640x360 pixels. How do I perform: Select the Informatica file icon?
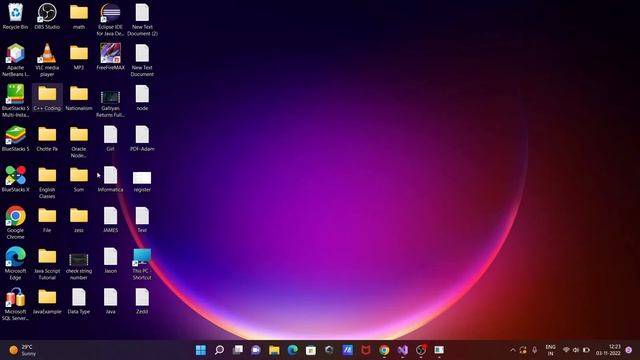(110, 179)
